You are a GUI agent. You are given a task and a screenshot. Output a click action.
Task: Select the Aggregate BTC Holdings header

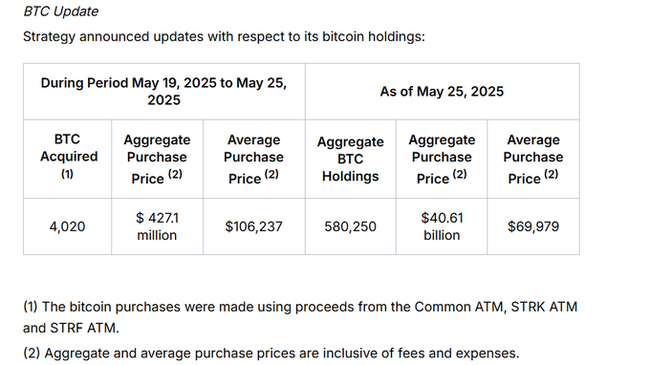(x=350, y=159)
